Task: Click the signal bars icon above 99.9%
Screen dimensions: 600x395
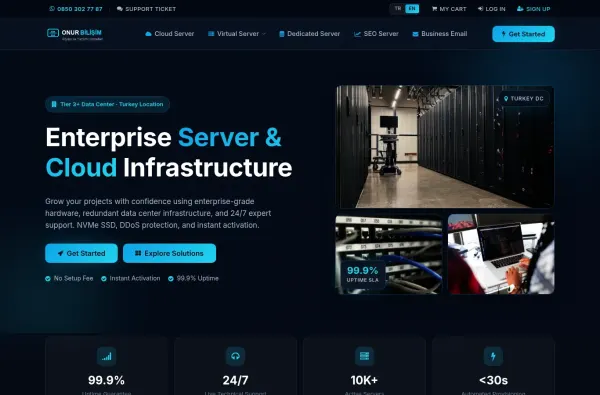Action: (x=106, y=356)
